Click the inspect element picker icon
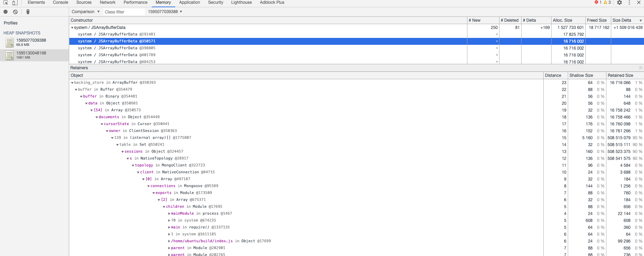Screen dimensions: 644x256 point(6,2)
